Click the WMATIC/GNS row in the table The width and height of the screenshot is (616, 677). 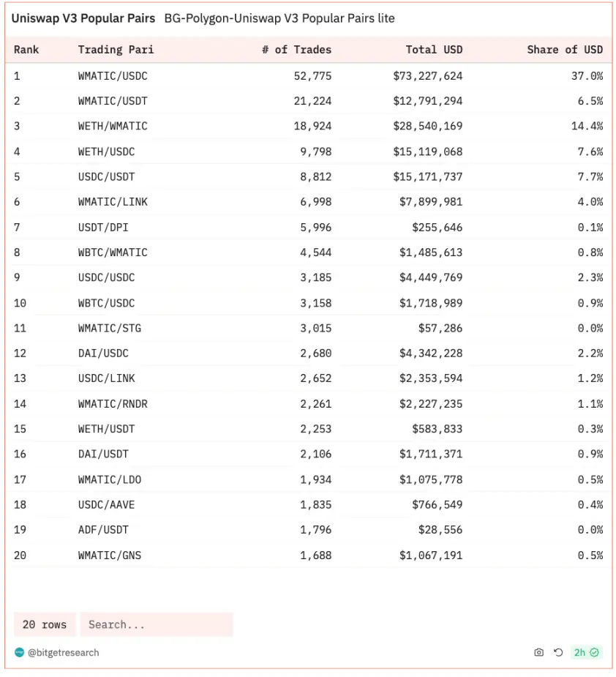pos(110,556)
